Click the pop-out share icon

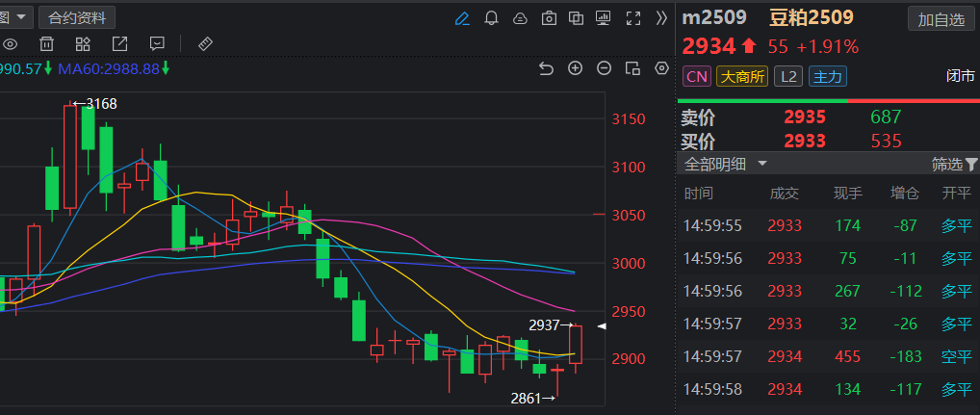coord(119,43)
